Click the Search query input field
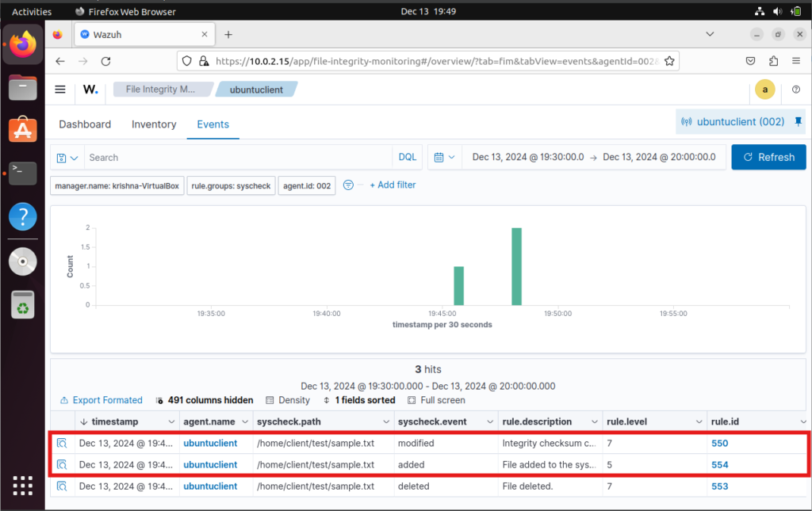Screen dimensions: 812x511 point(238,157)
